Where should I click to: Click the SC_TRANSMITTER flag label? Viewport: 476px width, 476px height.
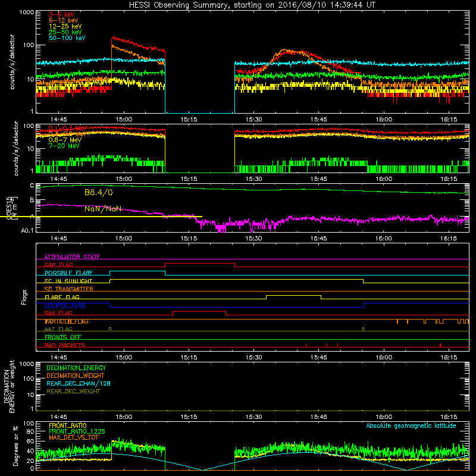(68, 289)
